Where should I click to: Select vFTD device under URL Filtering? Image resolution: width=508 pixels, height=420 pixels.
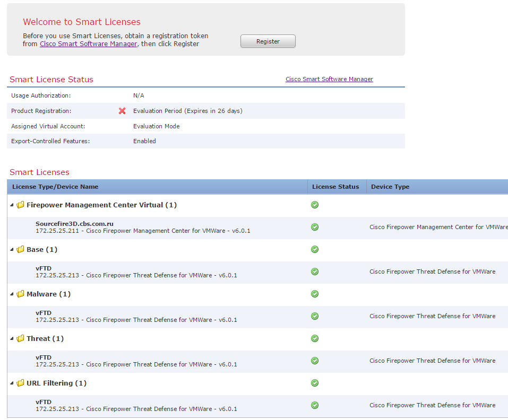[x=44, y=402]
